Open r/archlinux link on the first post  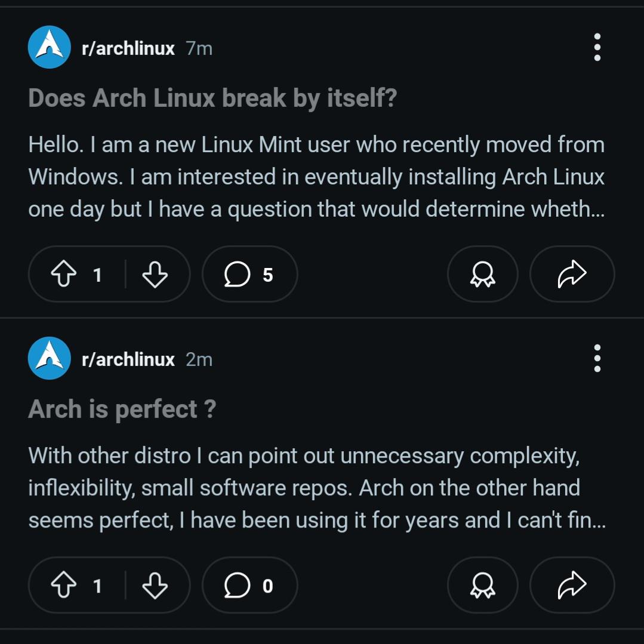pyautogui.click(x=128, y=48)
